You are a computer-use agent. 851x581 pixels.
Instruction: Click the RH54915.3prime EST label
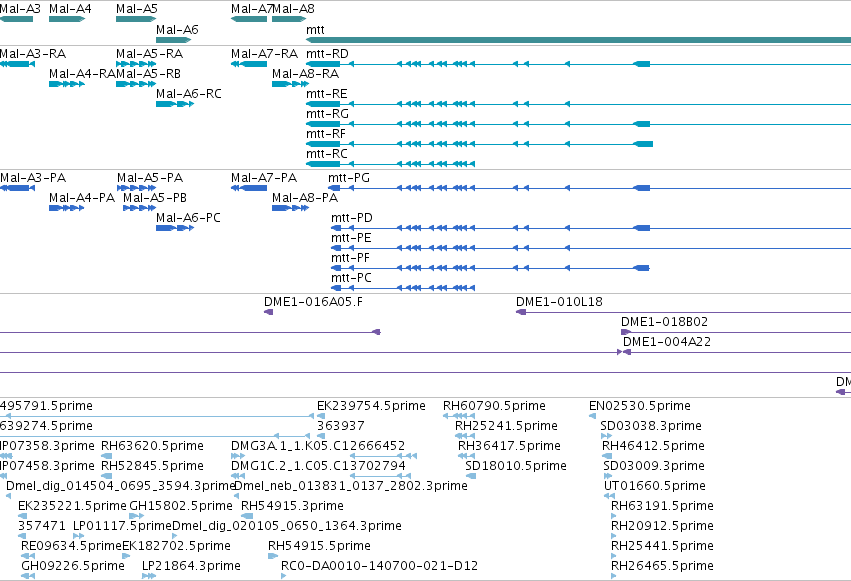[x=292, y=506]
